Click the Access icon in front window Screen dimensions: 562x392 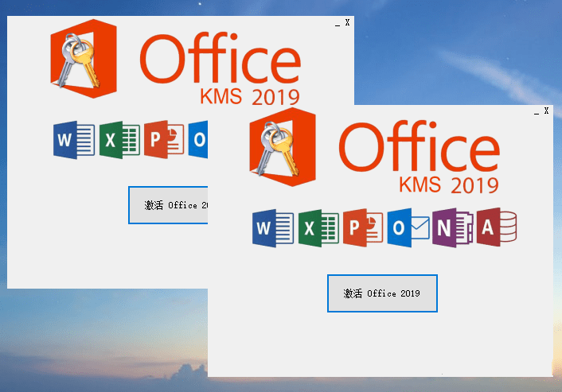(497, 227)
